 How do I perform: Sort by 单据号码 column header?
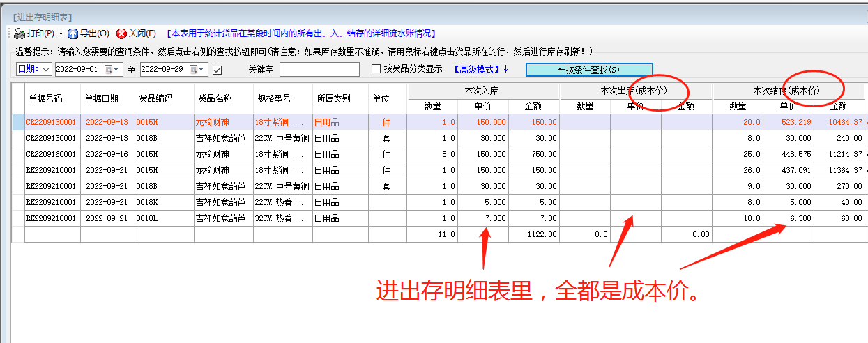click(x=45, y=98)
